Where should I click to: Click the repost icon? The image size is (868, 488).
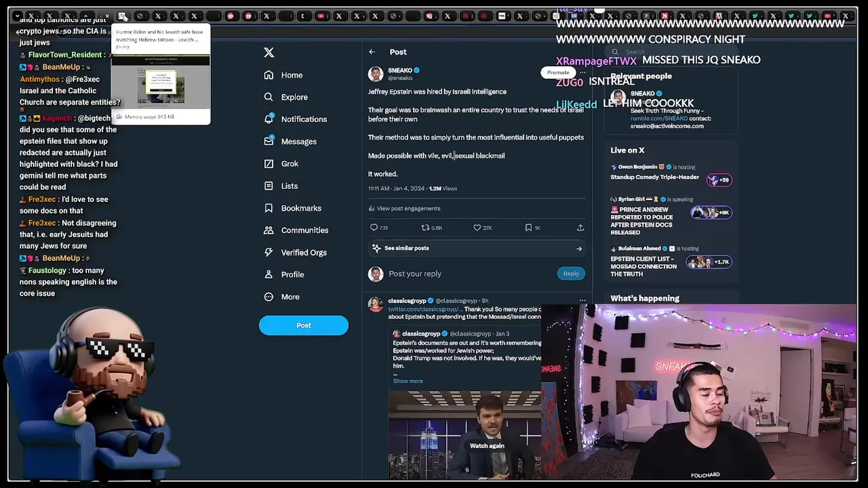(x=425, y=228)
